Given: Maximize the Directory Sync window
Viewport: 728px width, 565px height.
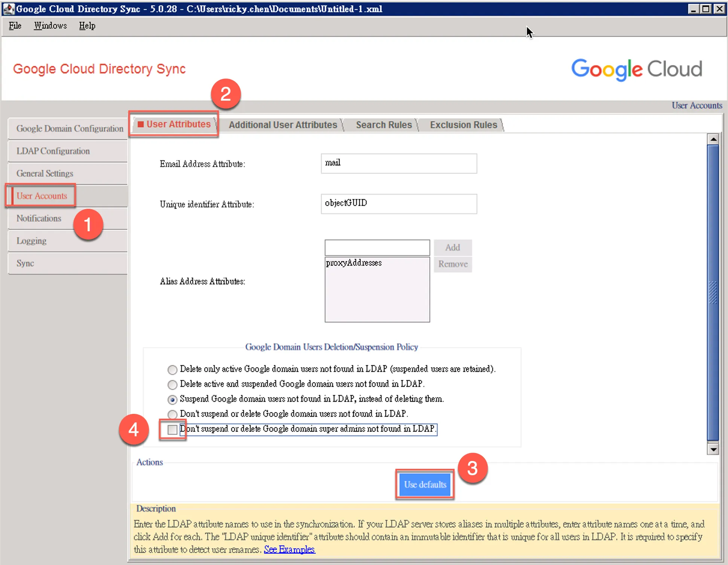Looking at the screenshot, I should click(706, 9).
